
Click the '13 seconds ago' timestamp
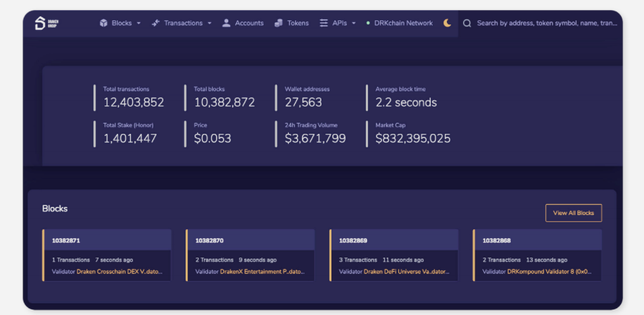click(547, 260)
